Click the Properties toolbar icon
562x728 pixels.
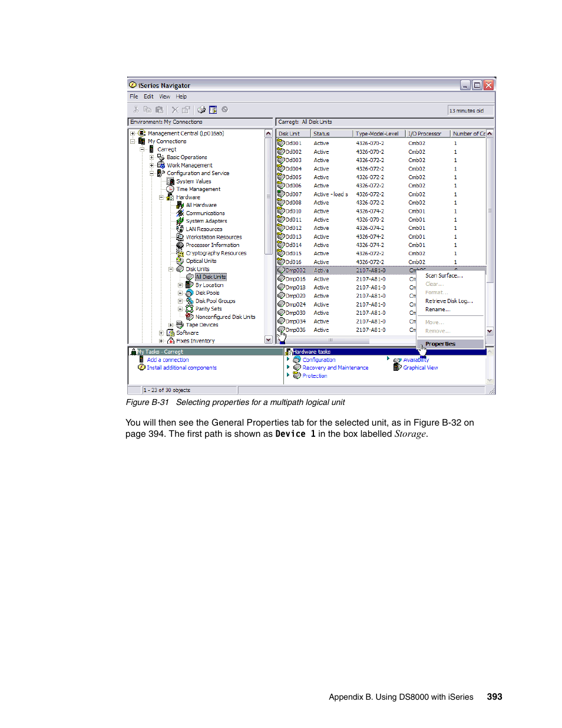(186, 110)
